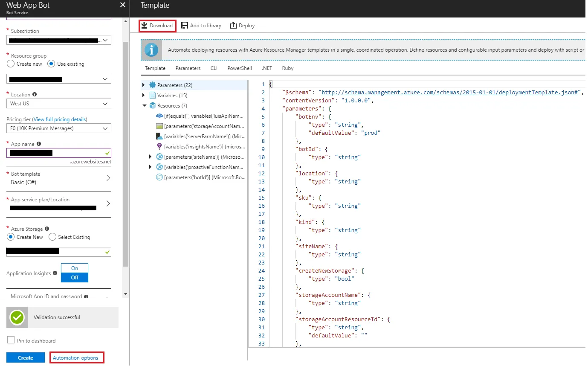This screenshot has width=588, height=366.
Task: Click the "Validation successful" message text
Action: [57, 317]
